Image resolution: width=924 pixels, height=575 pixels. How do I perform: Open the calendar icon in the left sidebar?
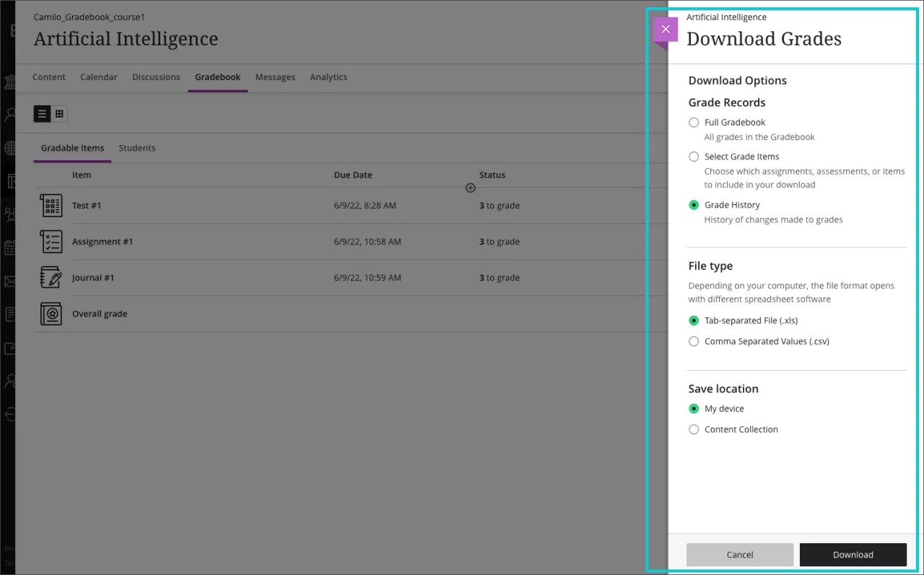[9, 247]
